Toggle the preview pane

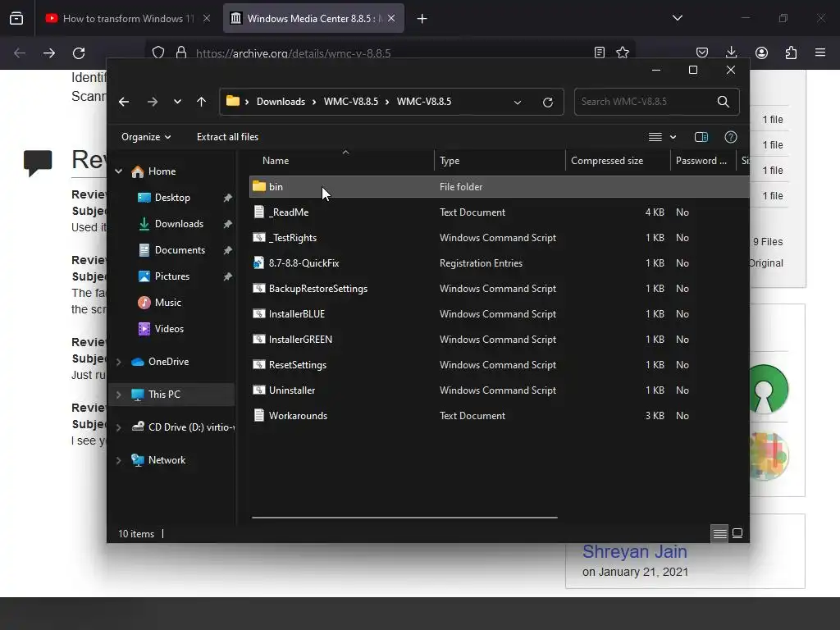(x=701, y=137)
